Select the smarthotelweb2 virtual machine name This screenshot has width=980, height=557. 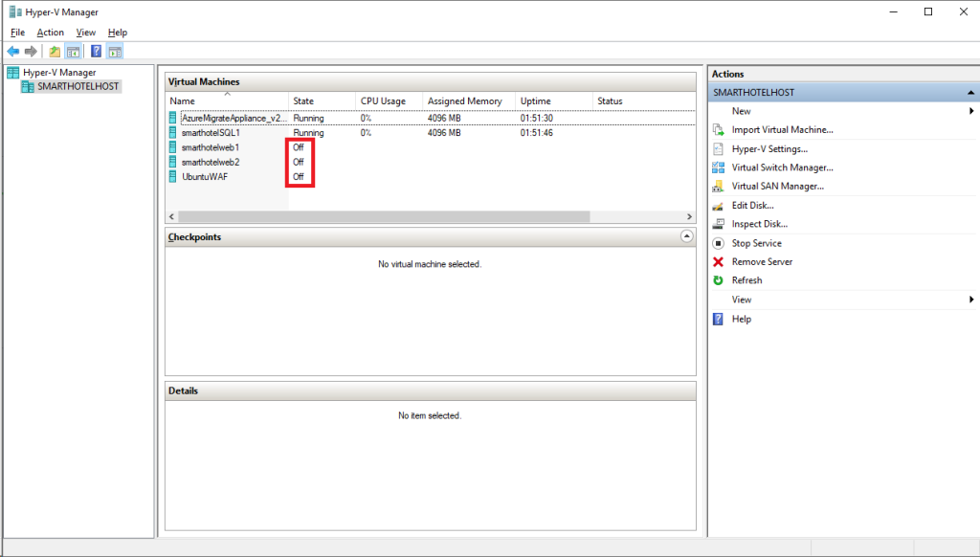tap(210, 162)
